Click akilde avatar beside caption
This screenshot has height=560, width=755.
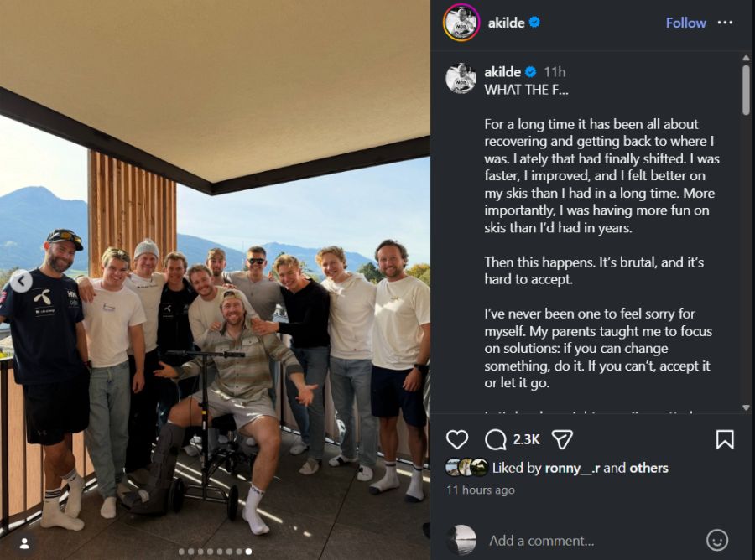click(x=461, y=79)
